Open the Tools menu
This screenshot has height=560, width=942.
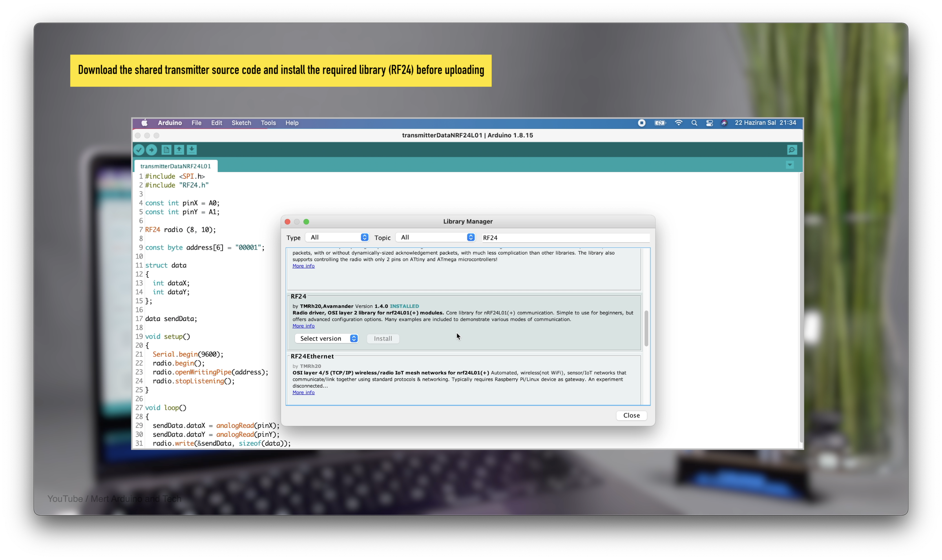click(268, 123)
